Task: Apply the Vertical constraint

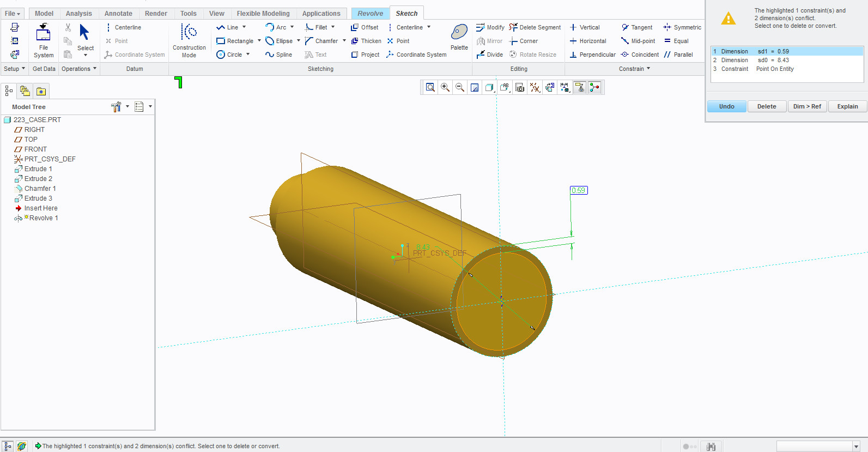Action: point(585,27)
